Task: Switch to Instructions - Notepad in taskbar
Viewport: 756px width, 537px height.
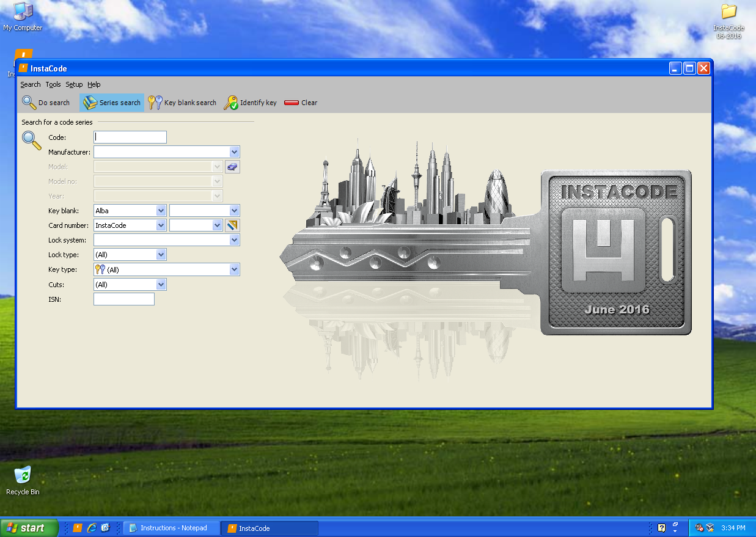Action: pyautogui.click(x=172, y=528)
